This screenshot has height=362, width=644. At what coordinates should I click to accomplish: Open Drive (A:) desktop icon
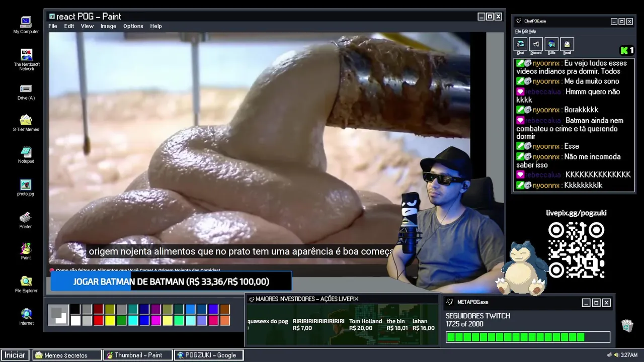[x=26, y=92]
